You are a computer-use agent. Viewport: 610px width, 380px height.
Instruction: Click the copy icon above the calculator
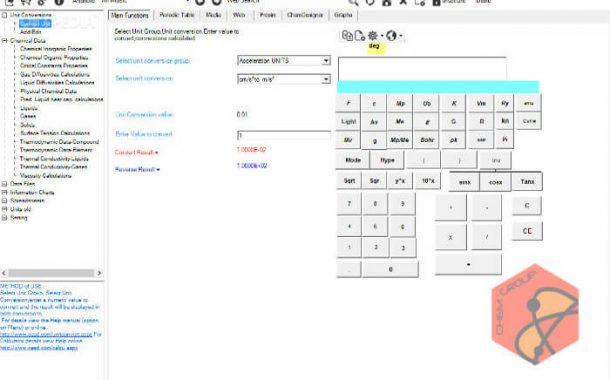pos(347,36)
